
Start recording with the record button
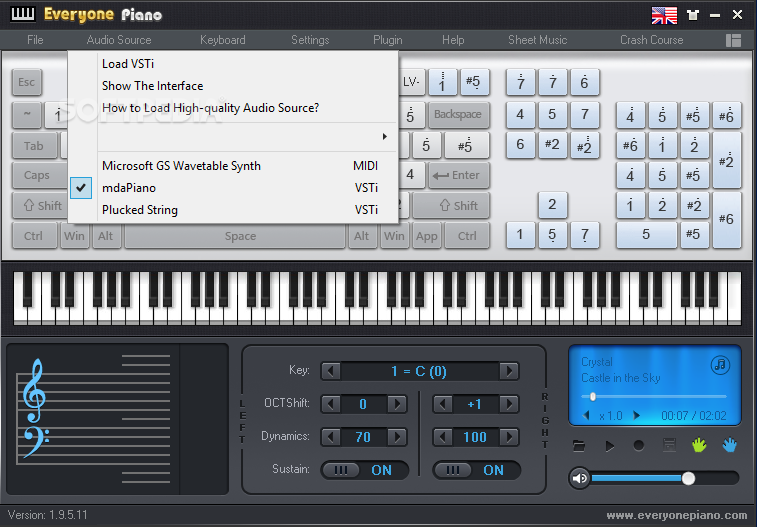[638, 445]
